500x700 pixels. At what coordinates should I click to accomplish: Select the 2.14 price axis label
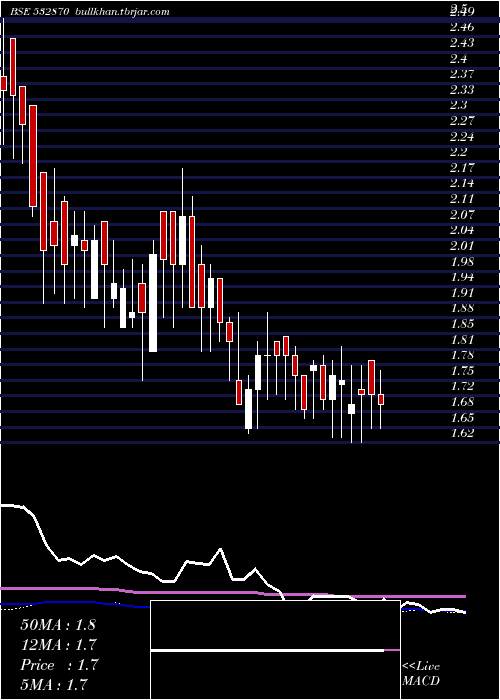click(x=462, y=183)
